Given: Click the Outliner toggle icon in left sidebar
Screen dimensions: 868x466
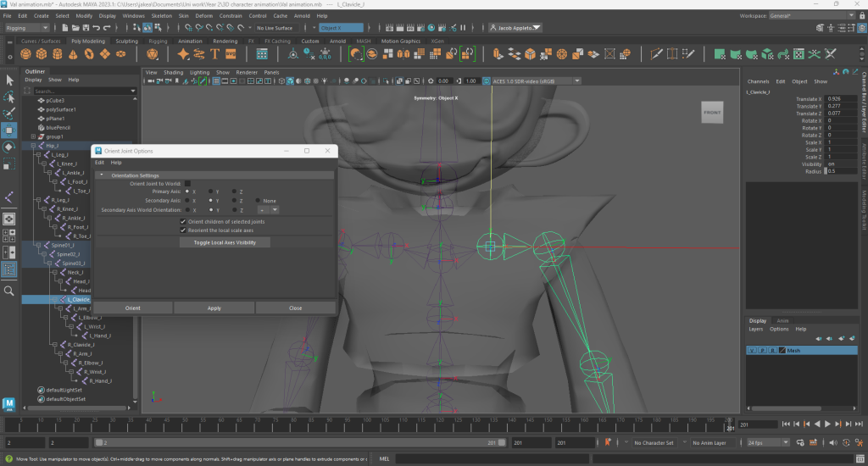Looking at the screenshot, I should 9,269.
